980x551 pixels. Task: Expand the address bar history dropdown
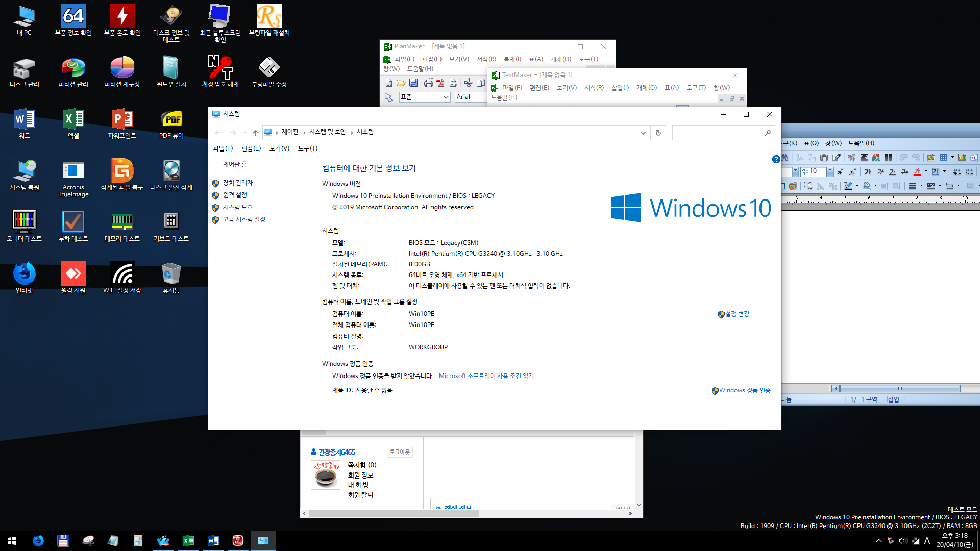(643, 133)
